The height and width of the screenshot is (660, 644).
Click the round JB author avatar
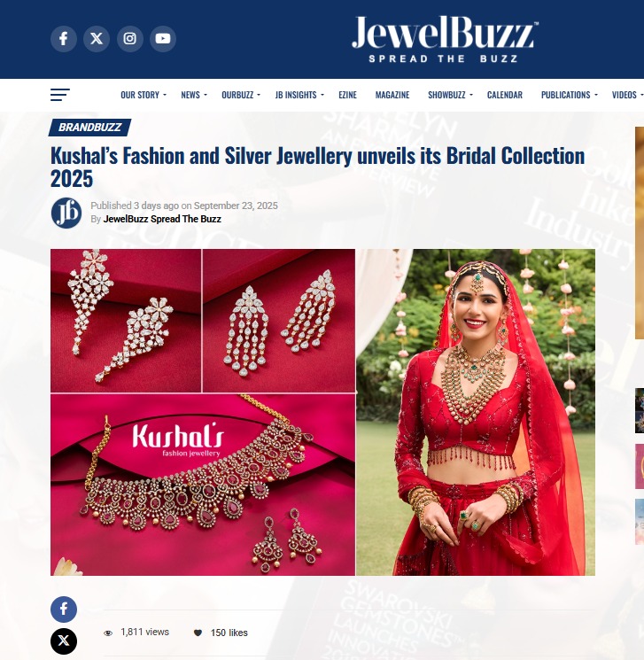click(66, 213)
